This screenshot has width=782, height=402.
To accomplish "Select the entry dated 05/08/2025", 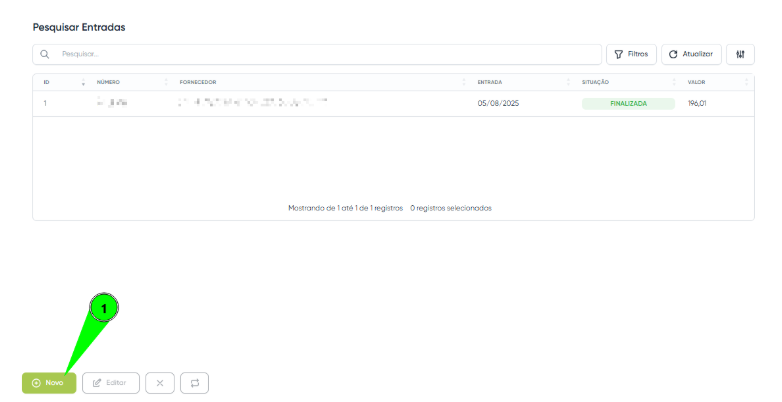I will click(x=498, y=103).
